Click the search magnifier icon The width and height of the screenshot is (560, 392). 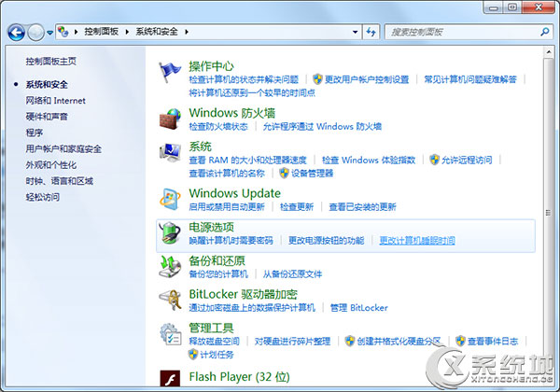click(x=544, y=32)
